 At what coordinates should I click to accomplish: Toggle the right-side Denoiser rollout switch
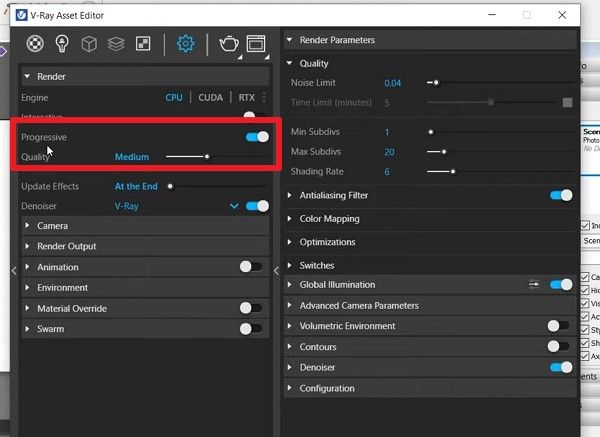coord(561,367)
